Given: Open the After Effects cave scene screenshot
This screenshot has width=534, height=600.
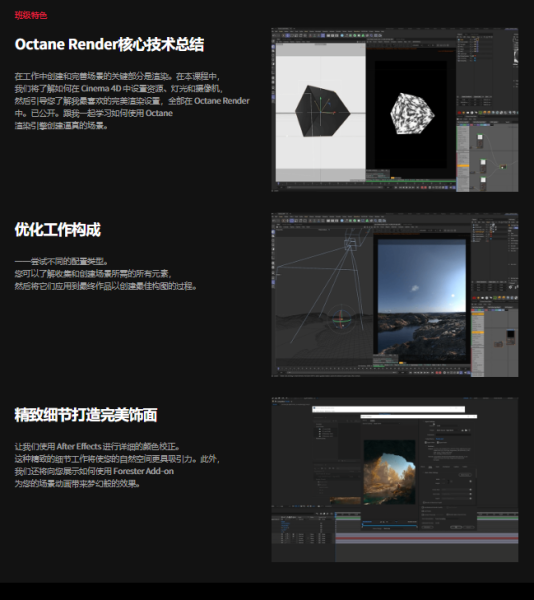Looking at the screenshot, I should click(395, 480).
